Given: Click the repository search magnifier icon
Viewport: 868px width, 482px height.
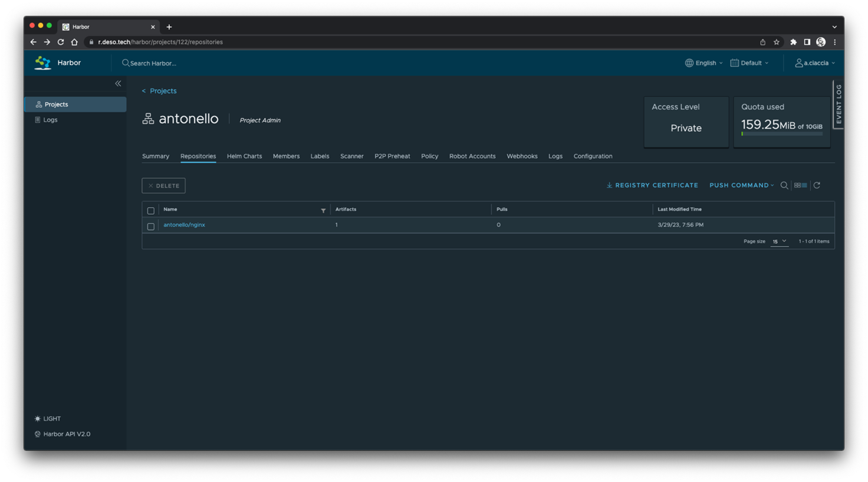Looking at the screenshot, I should click(x=784, y=185).
